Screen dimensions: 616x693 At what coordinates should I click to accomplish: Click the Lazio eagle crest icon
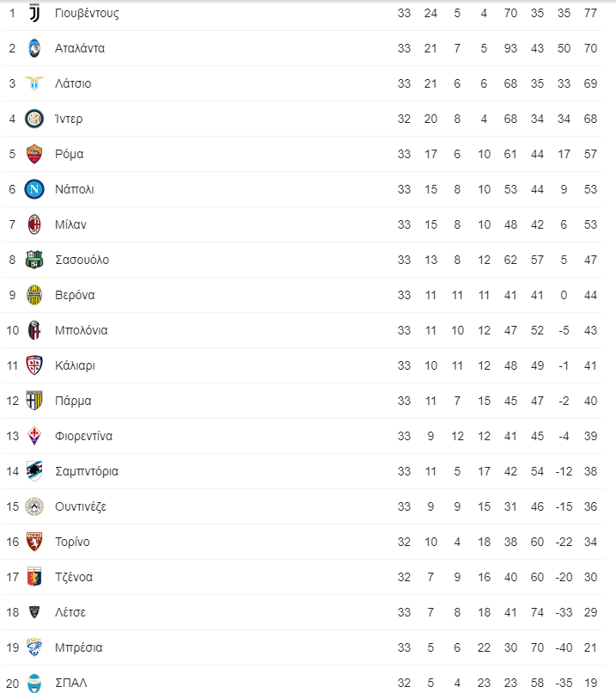pos(34,83)
